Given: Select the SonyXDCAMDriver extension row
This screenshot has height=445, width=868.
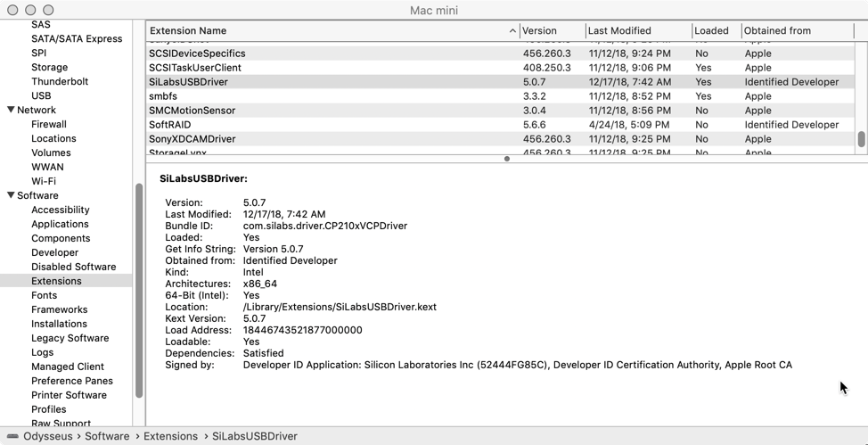Looking at the screenshot, I should 501,139.
